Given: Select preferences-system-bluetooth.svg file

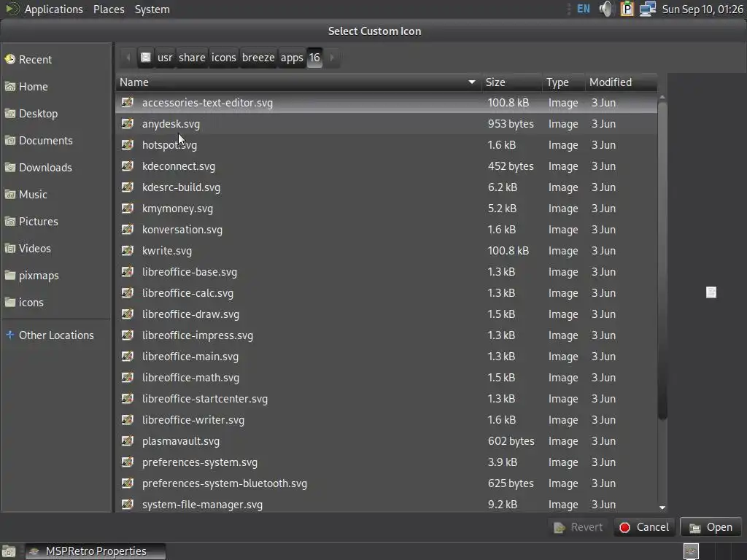Looking at the screenshot, I should coord(387,483).
